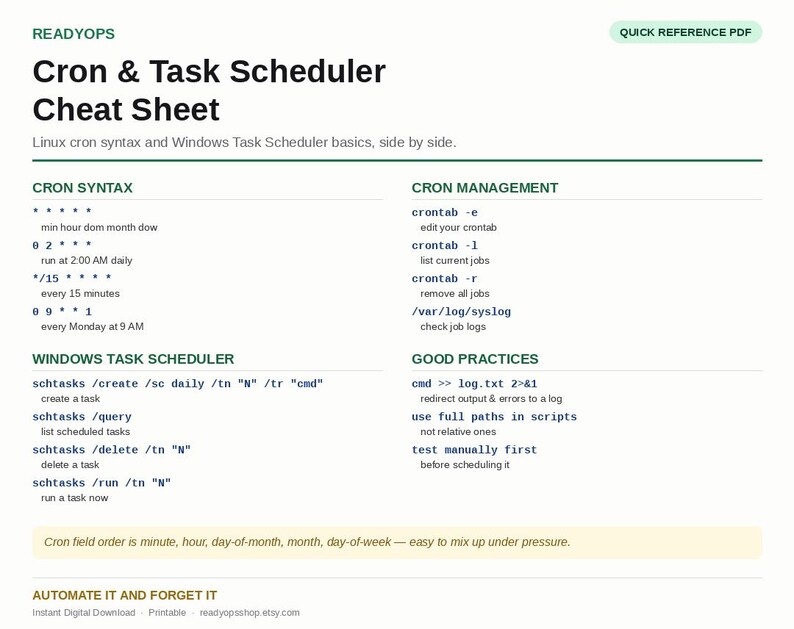Screen dimensions: 794x629
Task: Click the /var/log/syslog path
Action: 461,311
